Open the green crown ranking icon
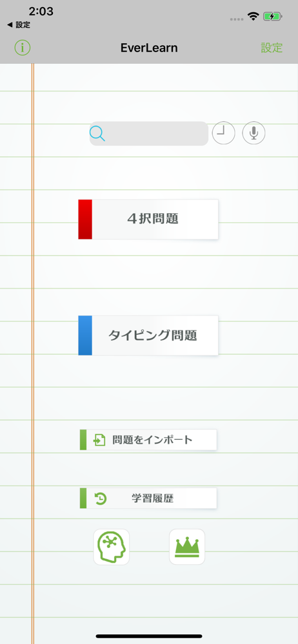This screenshot has height=644, width=298. click(187, 547)
